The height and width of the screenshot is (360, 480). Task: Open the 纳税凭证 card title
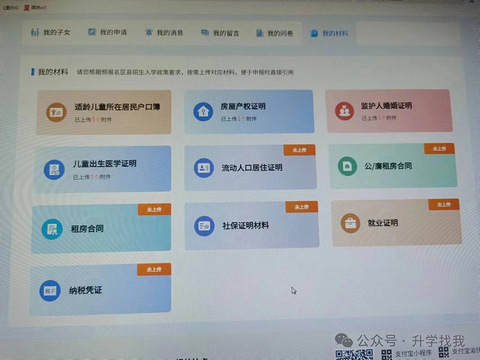coord(85,290)
